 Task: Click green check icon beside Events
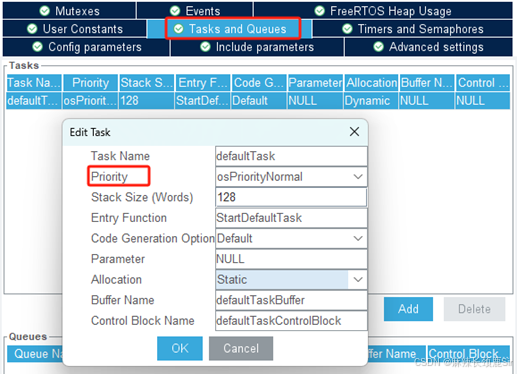[x=175, y=11]
